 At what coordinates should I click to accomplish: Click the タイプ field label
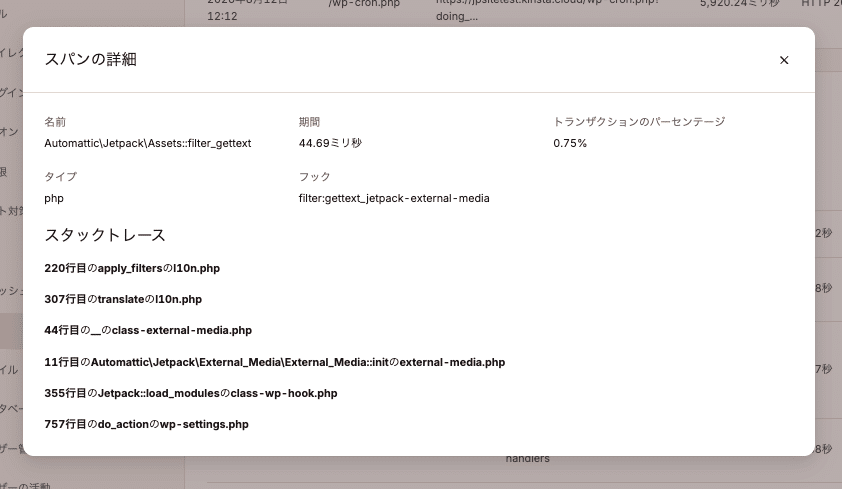[x=61, y=177]
